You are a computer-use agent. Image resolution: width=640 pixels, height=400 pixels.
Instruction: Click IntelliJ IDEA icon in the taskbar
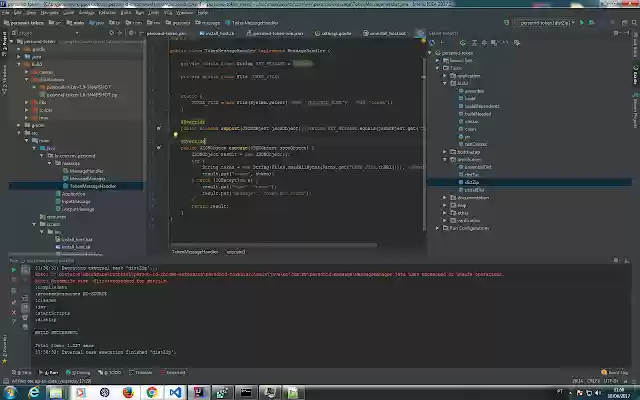(x=199, y=393)
